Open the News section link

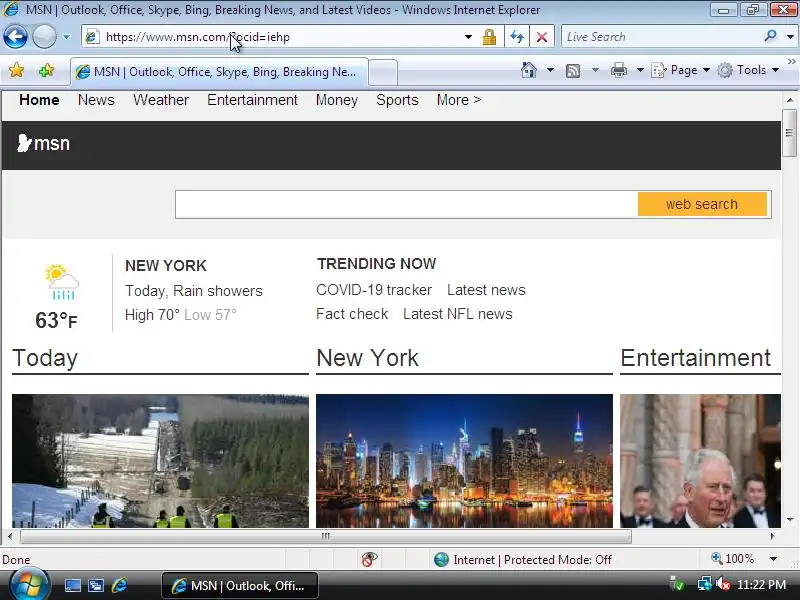point(96,100)
